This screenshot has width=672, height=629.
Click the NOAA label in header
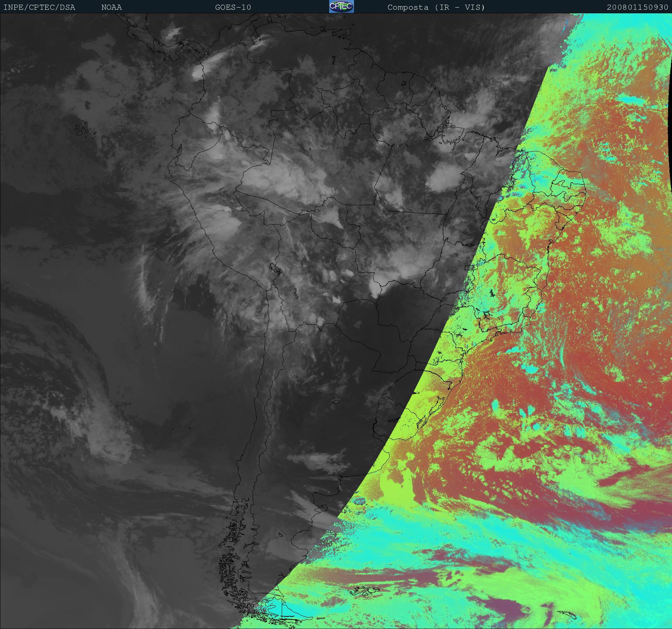(111, 7)
